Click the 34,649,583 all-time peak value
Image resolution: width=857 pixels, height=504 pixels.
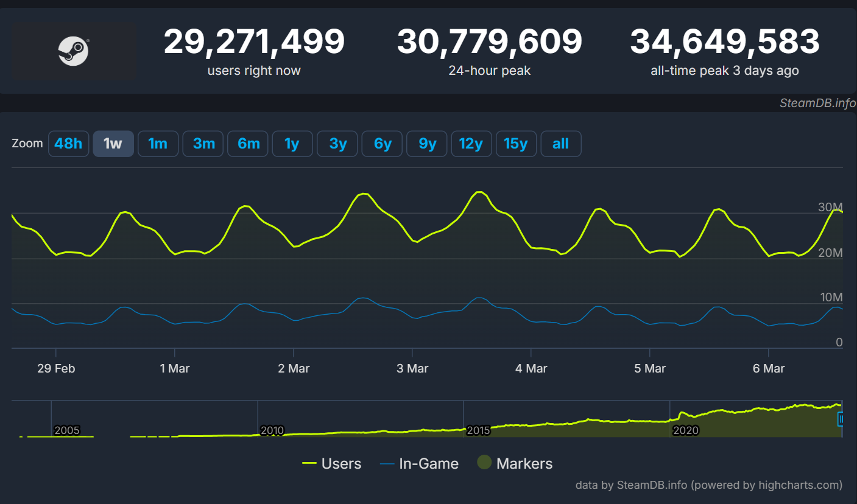point(725,42)
